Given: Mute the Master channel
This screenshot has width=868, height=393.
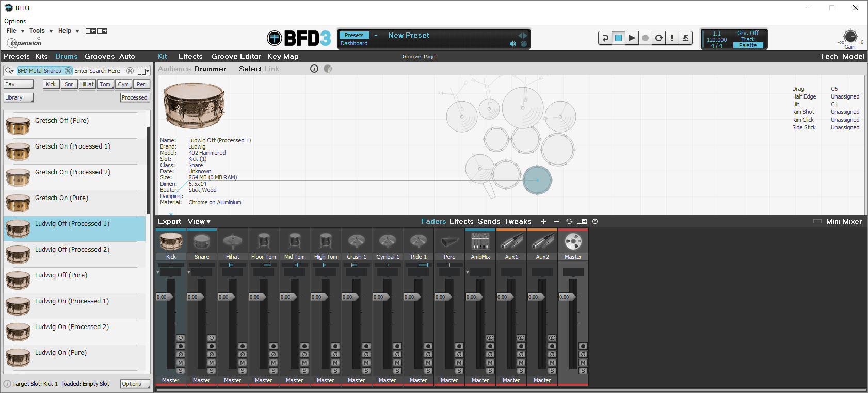Looking at the screenshot, I should pyautogui.click(x=583, y=363).
